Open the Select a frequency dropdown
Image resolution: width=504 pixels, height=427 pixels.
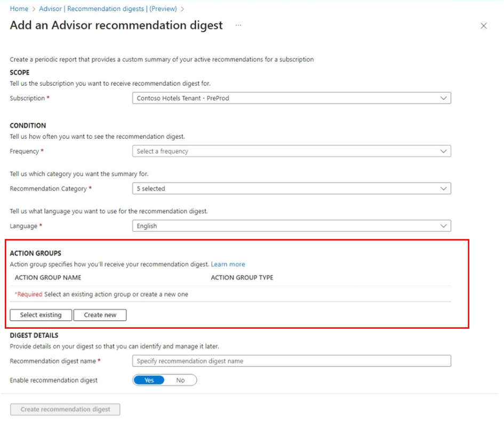click(x=292, y=151)
